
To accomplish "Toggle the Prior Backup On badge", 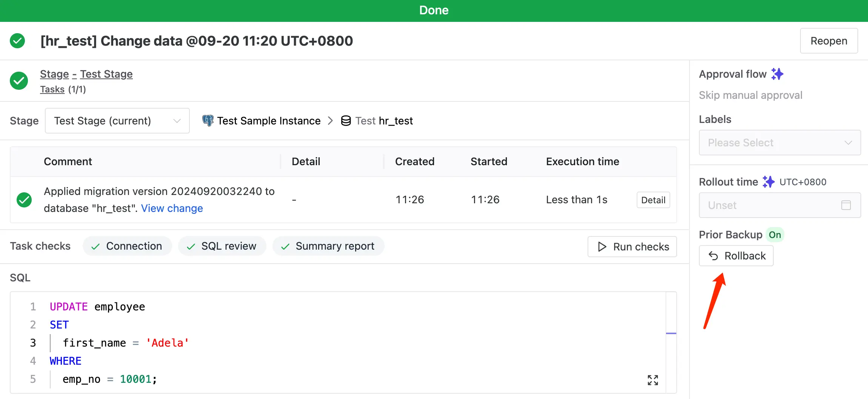I will (x=775, y=235).
